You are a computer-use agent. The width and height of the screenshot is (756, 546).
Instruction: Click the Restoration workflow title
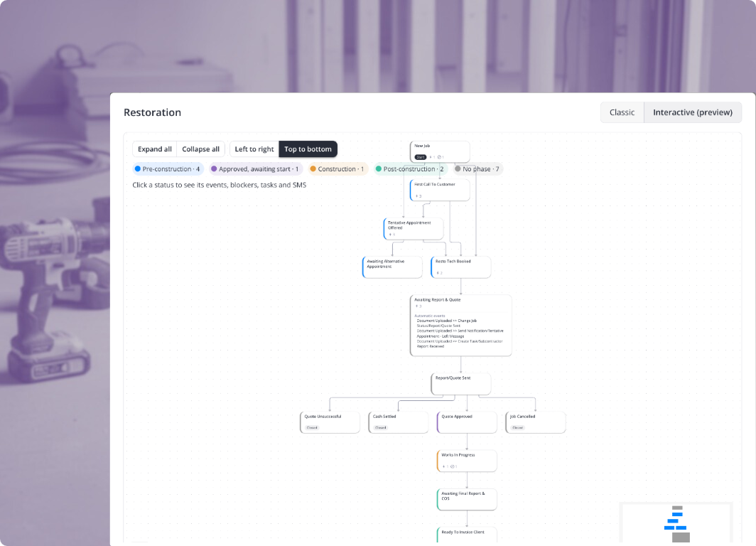pos(152,112)
